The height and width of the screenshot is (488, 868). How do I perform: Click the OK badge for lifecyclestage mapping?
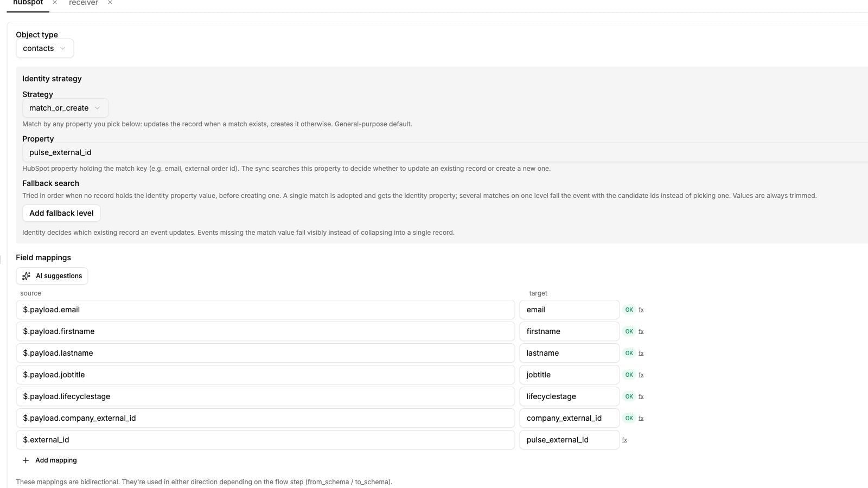point(629,396)
